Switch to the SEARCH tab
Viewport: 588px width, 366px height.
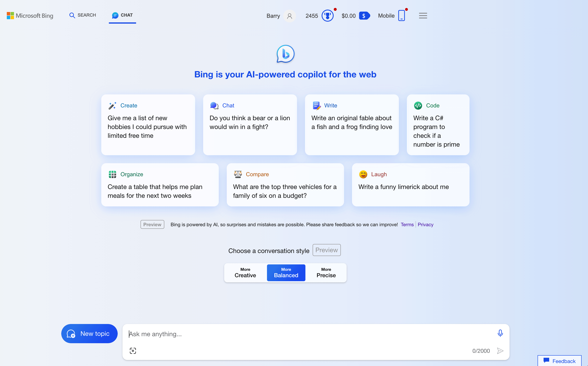point(82,15)
